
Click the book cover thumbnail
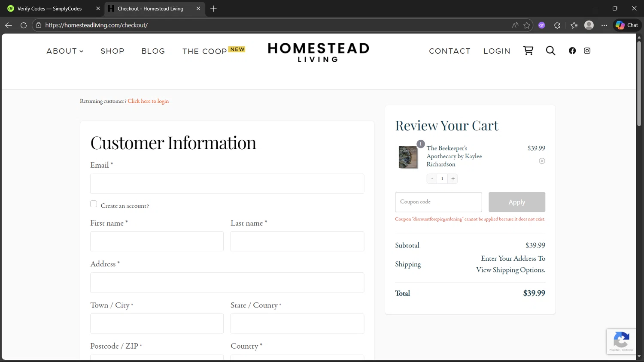[x=408, y=157]
